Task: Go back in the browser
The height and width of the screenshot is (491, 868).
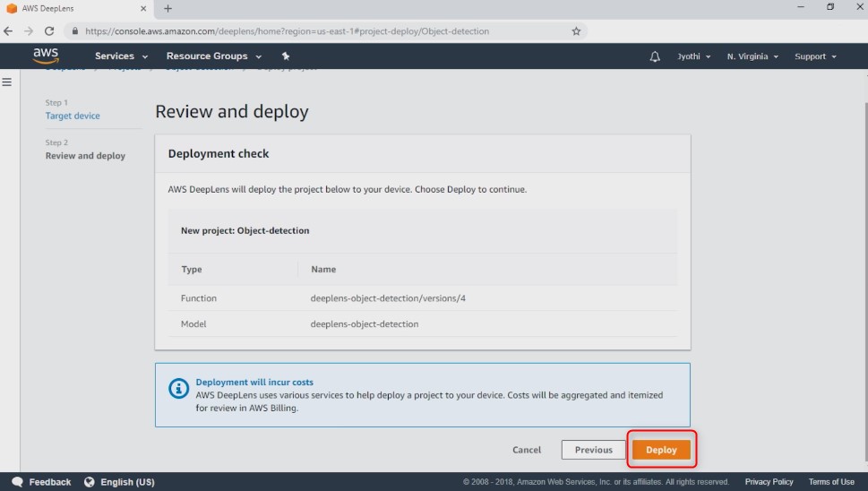Action: click(x=8, y=31)
